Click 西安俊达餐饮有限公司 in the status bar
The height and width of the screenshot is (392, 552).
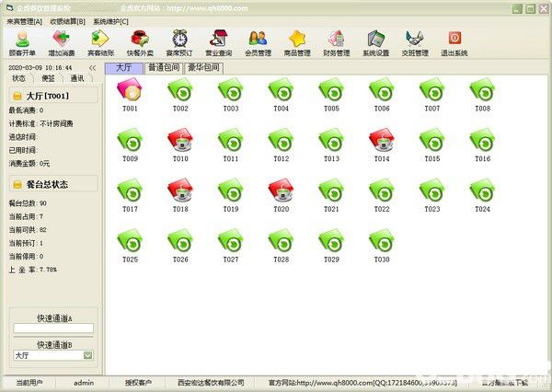pos(211,383)
